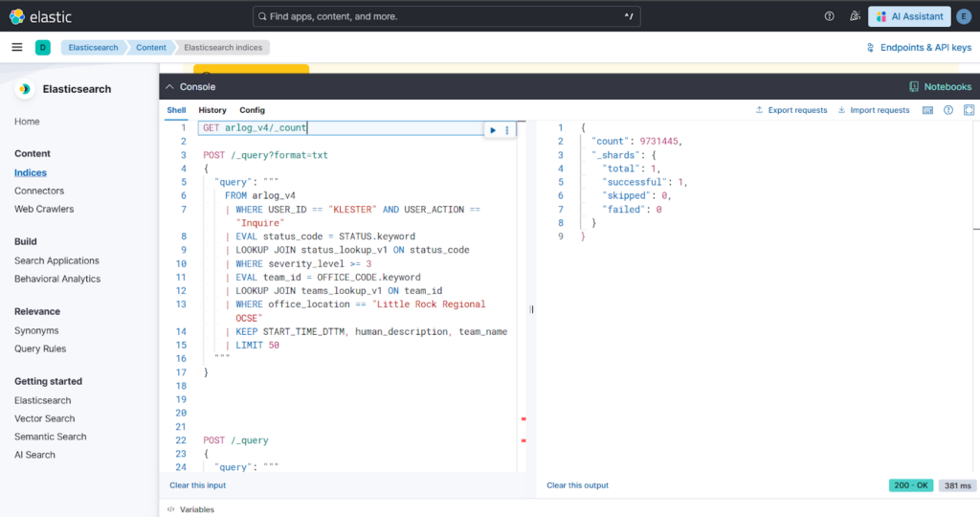980x517 pixels.
Task: Open the newsfeed celebration icon
Action: [x=855, y=16]
